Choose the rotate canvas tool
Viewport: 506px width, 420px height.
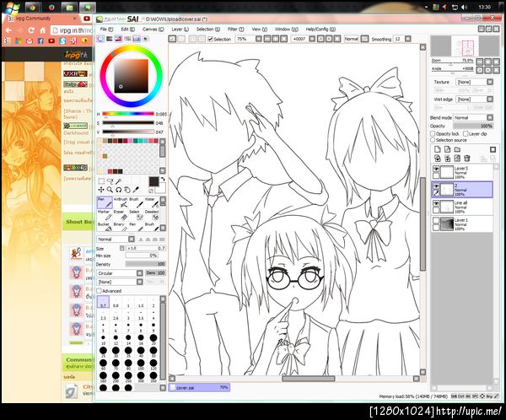click(x=119, y=190)
